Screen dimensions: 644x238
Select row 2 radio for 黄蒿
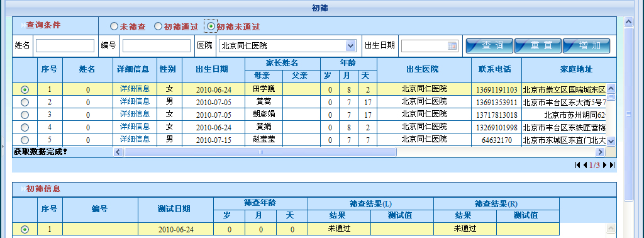click(x=25, y=102)
